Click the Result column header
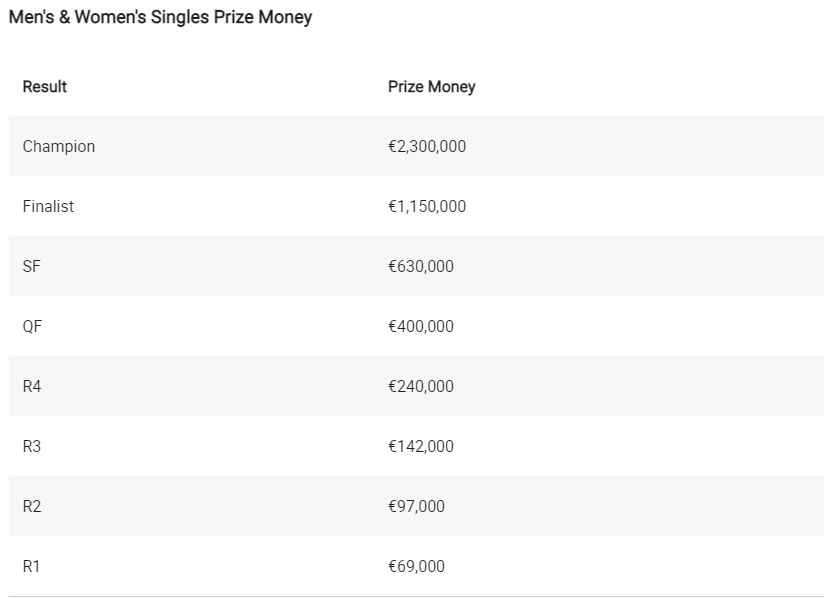Image resolution: width=827 pixels, height=598 pixels. (x=45, y=86)
